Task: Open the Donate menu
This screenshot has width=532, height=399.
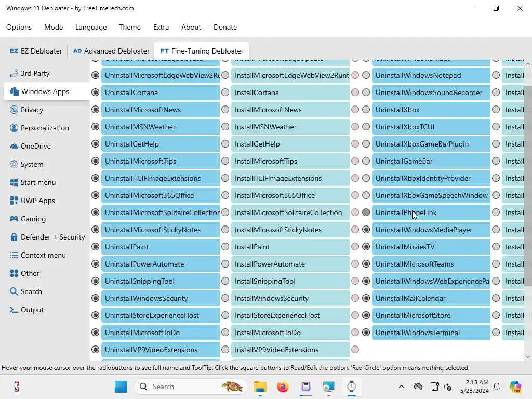Action: pos(225,27)
